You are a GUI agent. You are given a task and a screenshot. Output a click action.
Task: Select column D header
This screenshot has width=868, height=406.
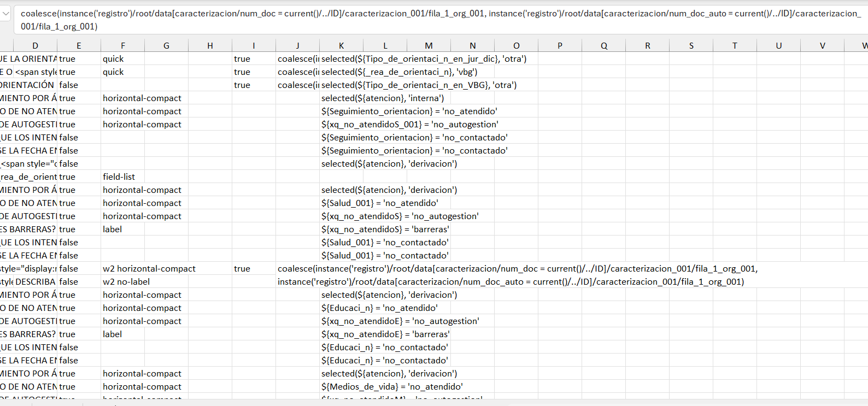(35, 46)
